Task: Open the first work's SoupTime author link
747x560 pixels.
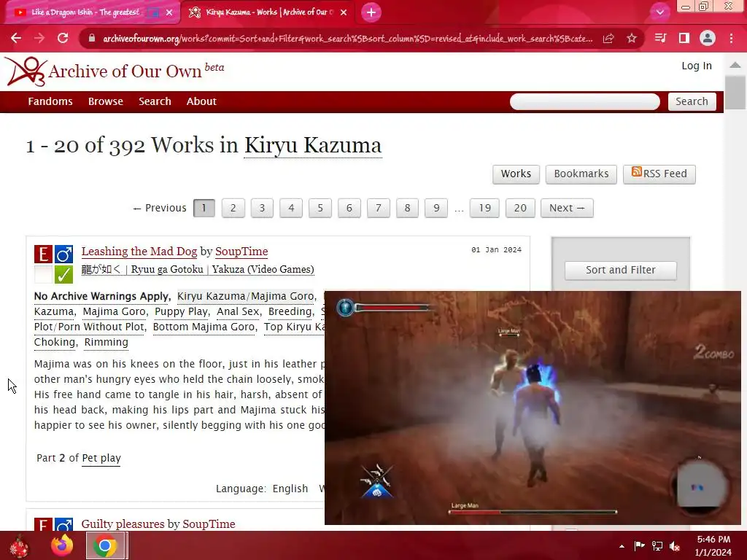Action: [241, 252]
